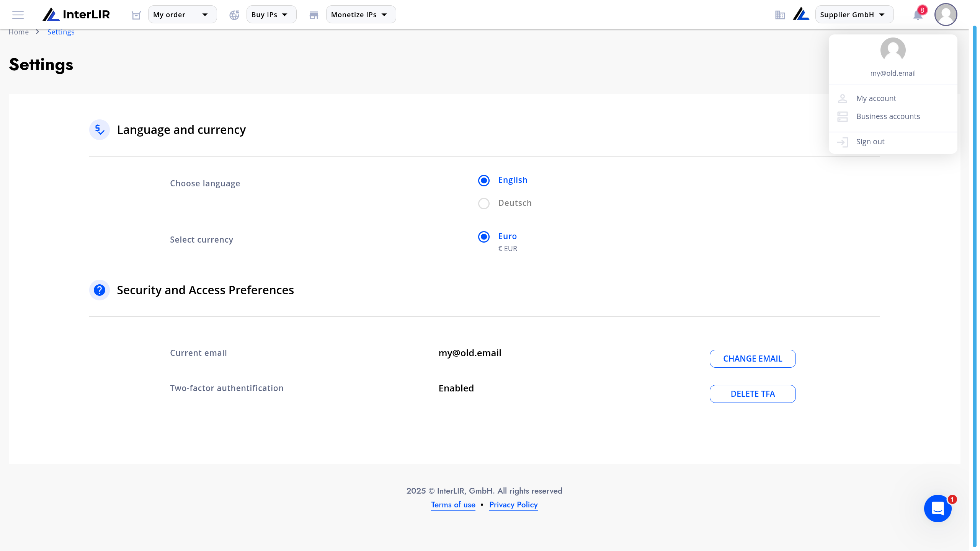Viewport: 980px width, 551px height.
Task: Click the Security and Access Preferences heading
Action: tap(206, 290)
